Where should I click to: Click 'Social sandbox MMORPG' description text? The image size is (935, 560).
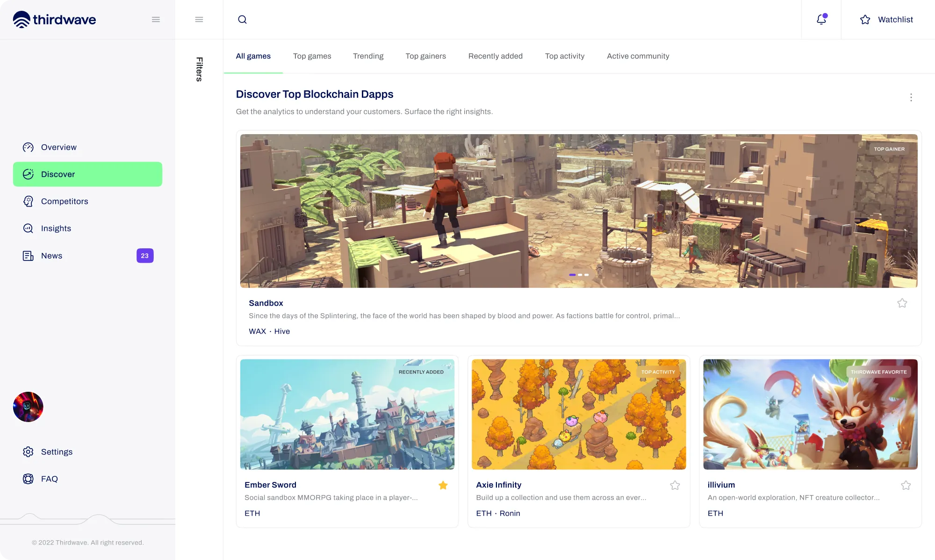coord(331,498)
